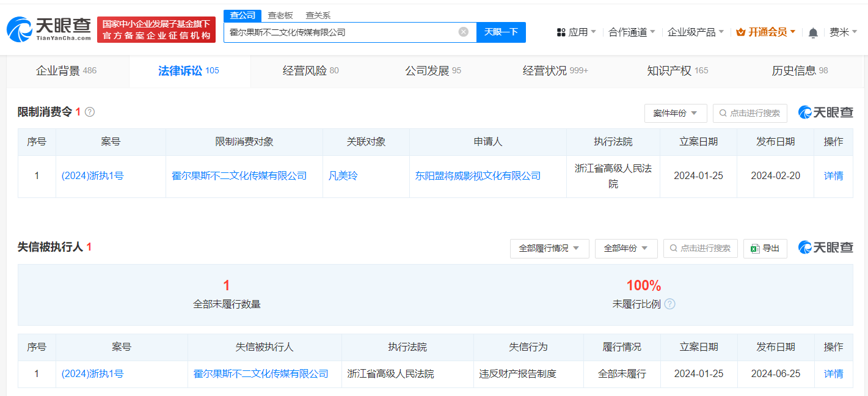The width and height of the screenshot is (868, 396).
Task: Click the question mark beside 未履行比例
Action: [x=670, y=304]
